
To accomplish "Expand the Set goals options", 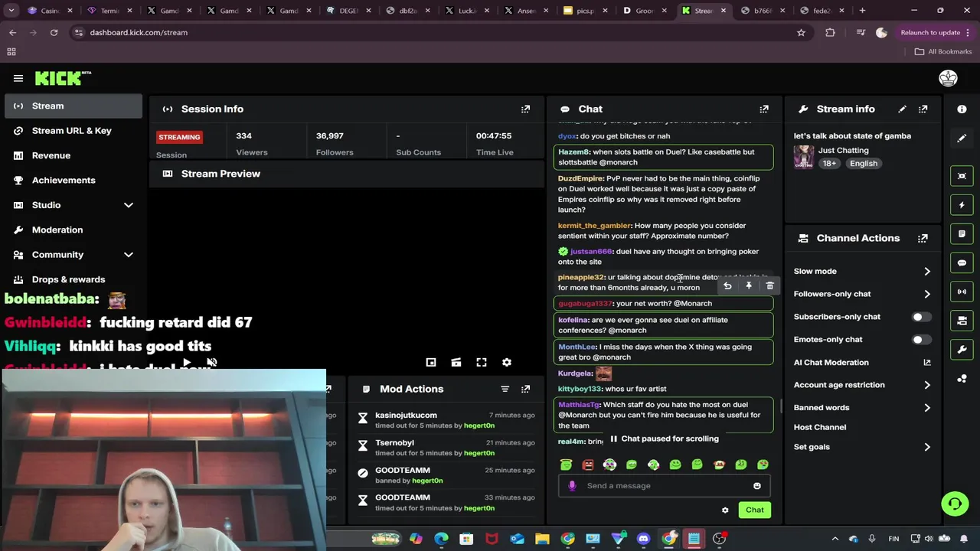I will coord(927,447).
